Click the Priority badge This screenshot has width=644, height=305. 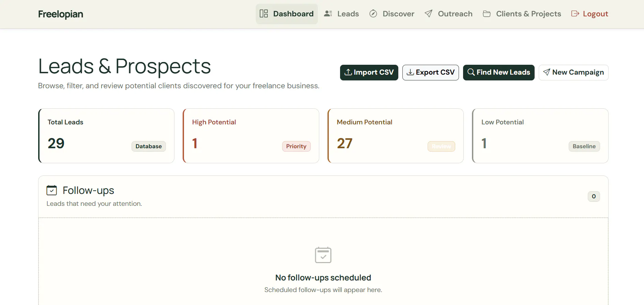click(x=296, y=146)
